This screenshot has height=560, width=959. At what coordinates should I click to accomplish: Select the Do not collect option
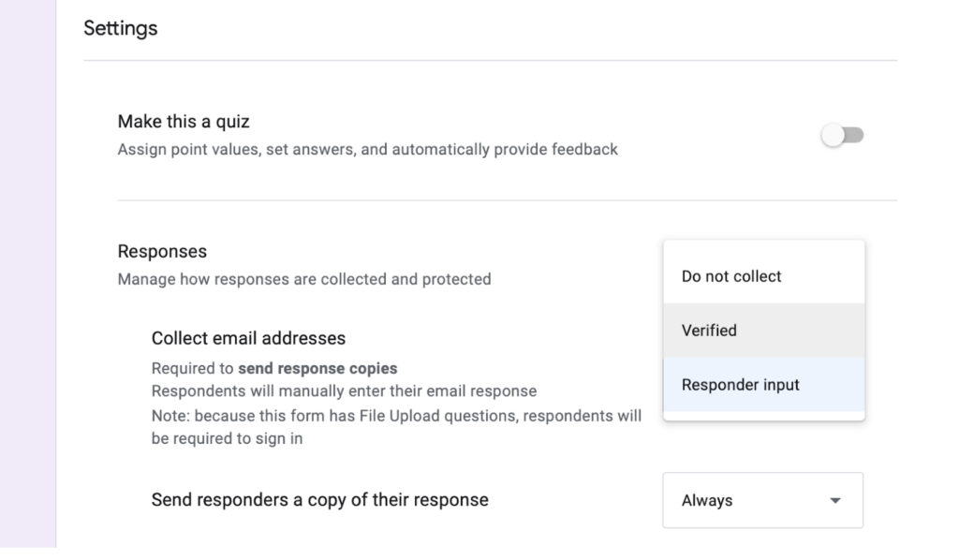pos(731,276)
